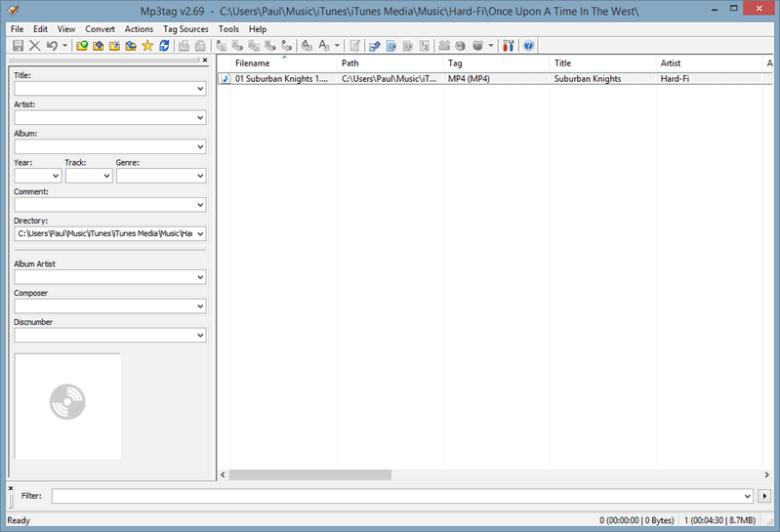
Task: Select the 01 Suburban Knights file row
Action: coord(281,79)
